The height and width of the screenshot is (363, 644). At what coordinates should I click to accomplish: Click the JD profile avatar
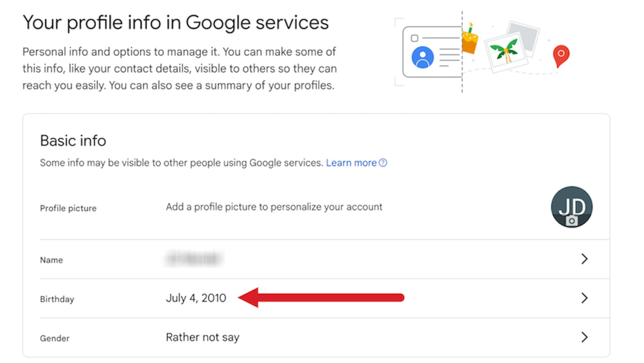coord(572,207)
